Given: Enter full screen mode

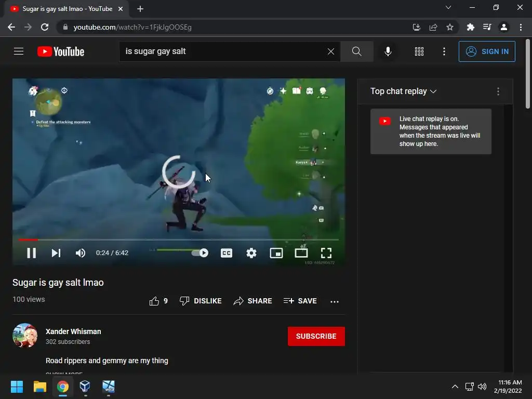Looking at the screenshot, I should click(x=326, y=253).
